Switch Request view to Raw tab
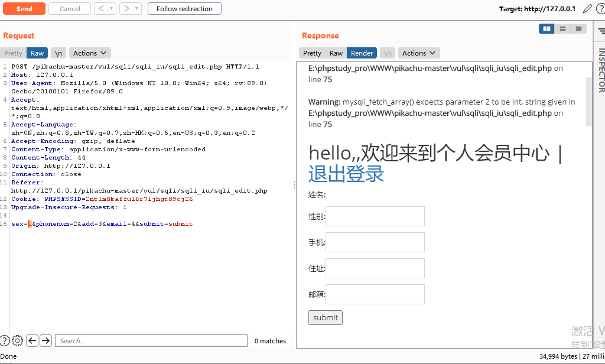Screen dimensions: 605x364 pos(37,53)
